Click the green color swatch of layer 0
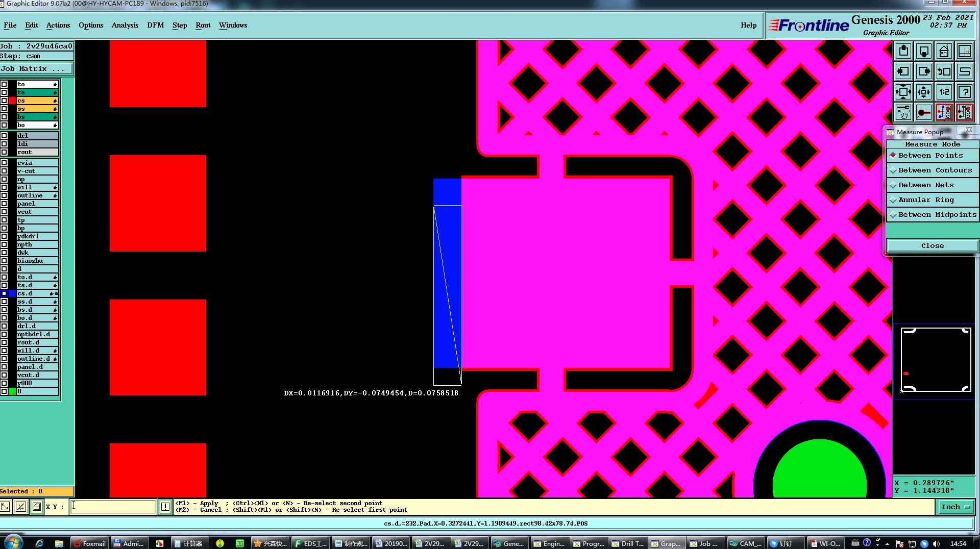Screen dimensions: 980x549 click(12, 391)
